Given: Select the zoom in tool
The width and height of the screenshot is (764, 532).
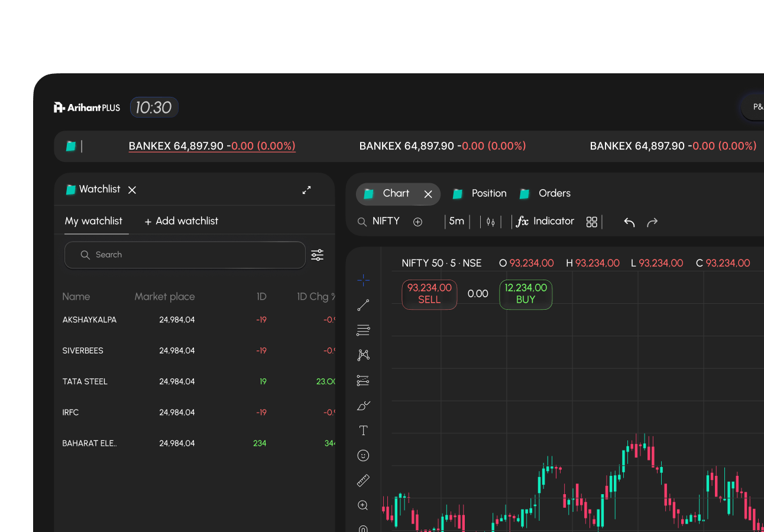Looking at the screenshot, I should (x=363, y=505).
